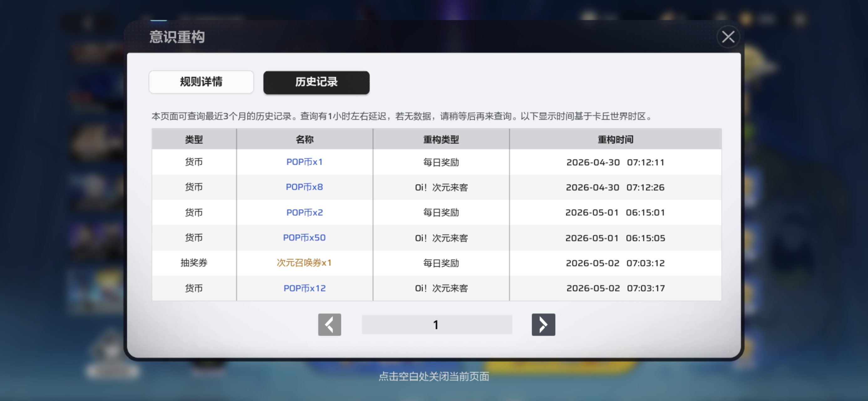The height and width of the screenshot is (401, 868).
Task: Open the POP币x8 item link
Action: coord(304,187)
